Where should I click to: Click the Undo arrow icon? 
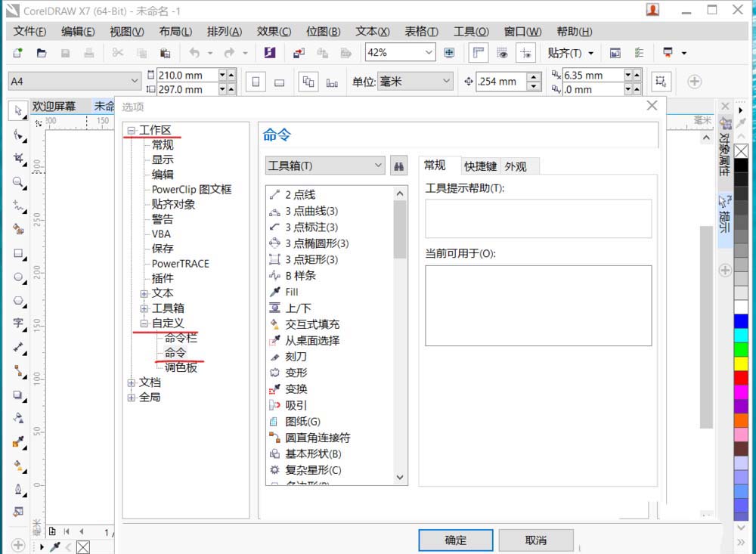point(194,53)
